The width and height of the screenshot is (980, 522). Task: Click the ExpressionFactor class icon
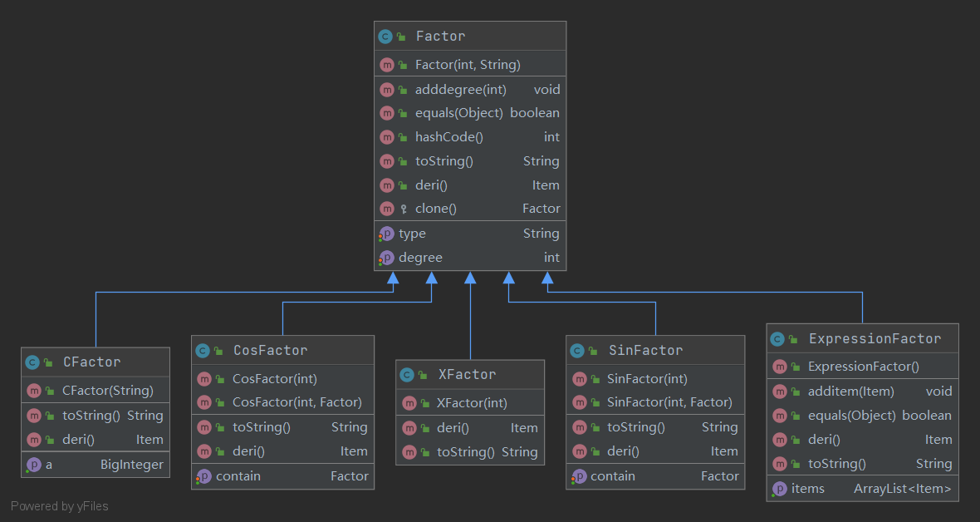pyautogui.click(x=777, y=339)
